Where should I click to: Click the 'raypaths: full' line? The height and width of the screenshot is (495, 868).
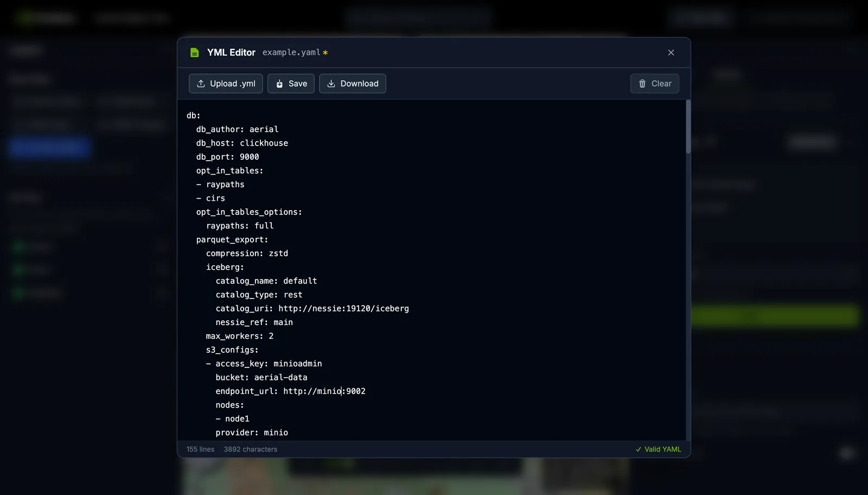coord(240,226)
